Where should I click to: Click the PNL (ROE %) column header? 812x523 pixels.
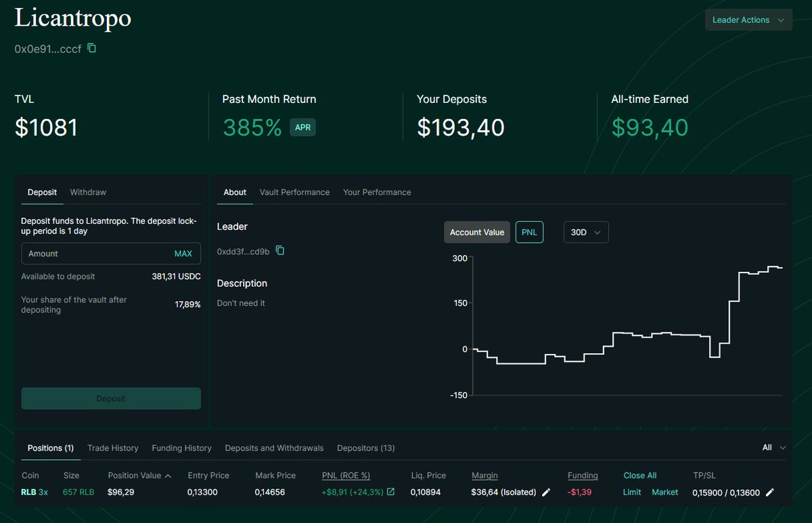[x=346, y=475]
